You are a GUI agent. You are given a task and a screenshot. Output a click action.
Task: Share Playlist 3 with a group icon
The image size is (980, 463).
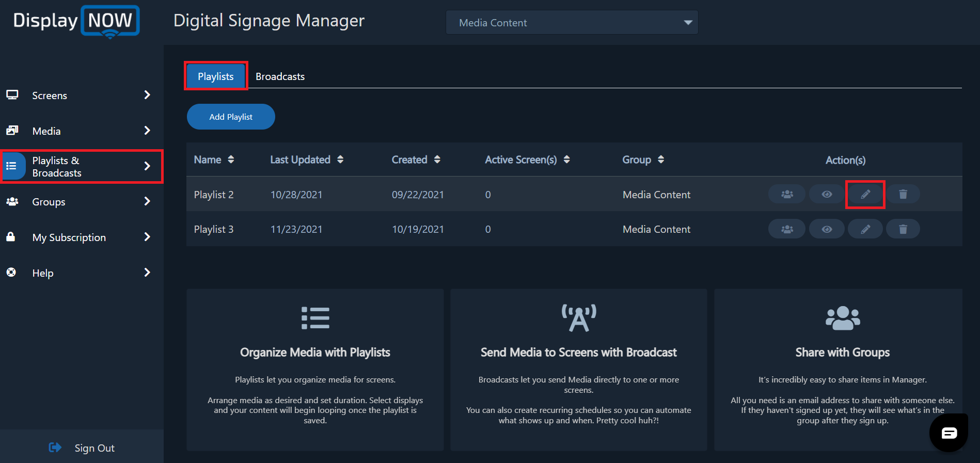point(787,229)
